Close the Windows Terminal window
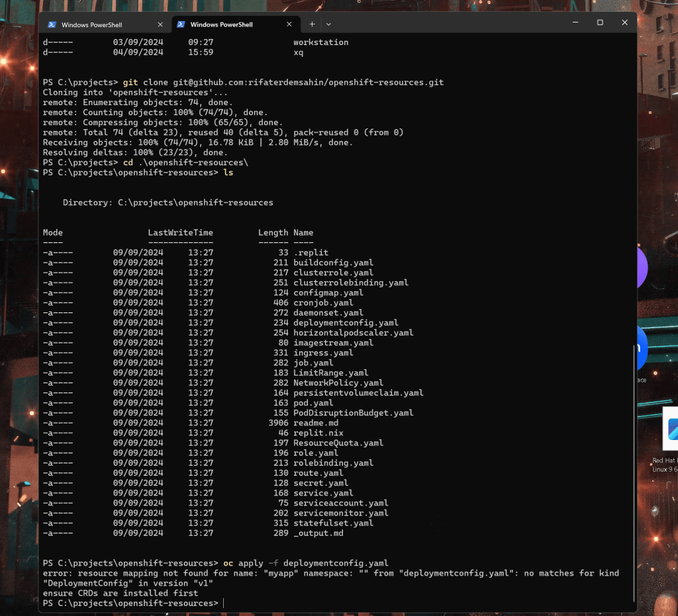The image size is (678, 616). point(624,22)
